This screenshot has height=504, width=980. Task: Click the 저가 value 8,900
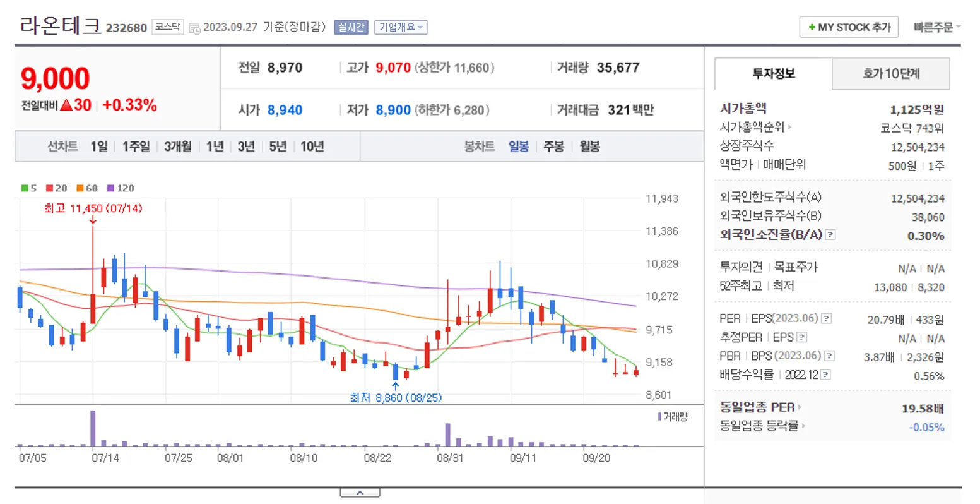point(393,110)
